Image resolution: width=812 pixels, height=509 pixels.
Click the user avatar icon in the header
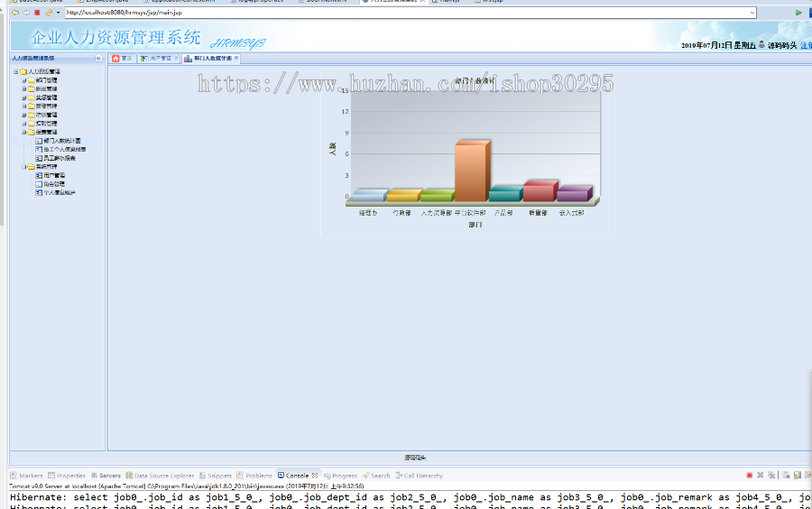pyautogui.click(x=761, y=45)
